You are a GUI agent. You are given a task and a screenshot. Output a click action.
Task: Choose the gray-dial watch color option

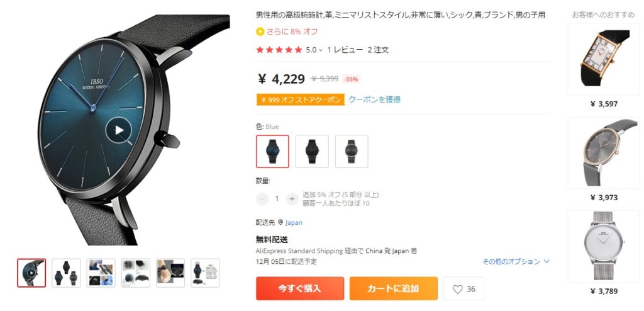click(352, 151)
